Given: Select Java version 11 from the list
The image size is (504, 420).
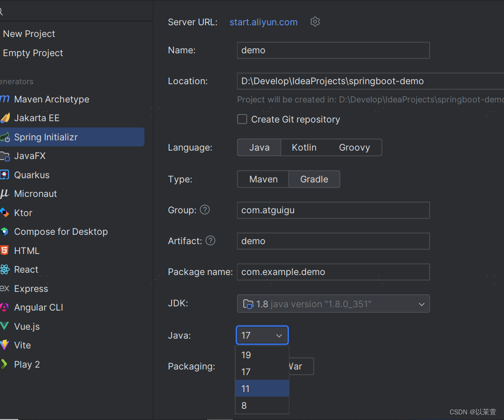Looking at the screenshot, I should pyautogui.click(x=262, y=388).
